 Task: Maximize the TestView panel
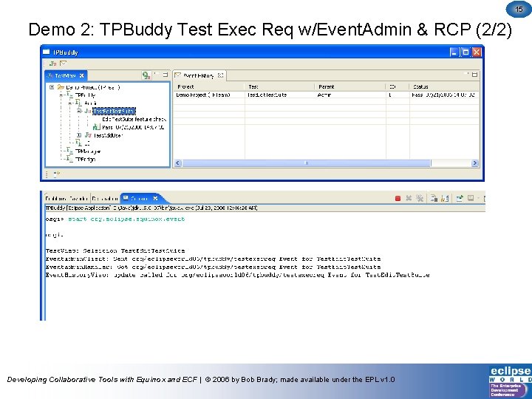166,75
